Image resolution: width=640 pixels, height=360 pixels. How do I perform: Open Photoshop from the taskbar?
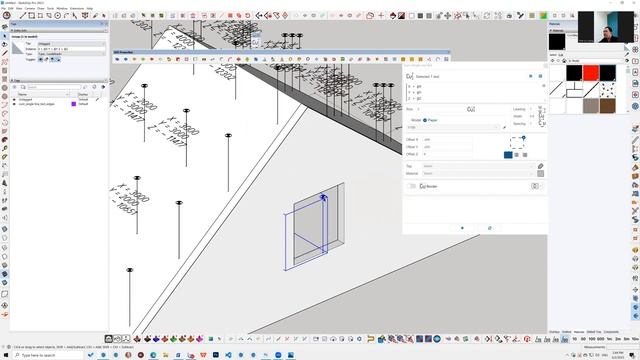tap(216, 355)
